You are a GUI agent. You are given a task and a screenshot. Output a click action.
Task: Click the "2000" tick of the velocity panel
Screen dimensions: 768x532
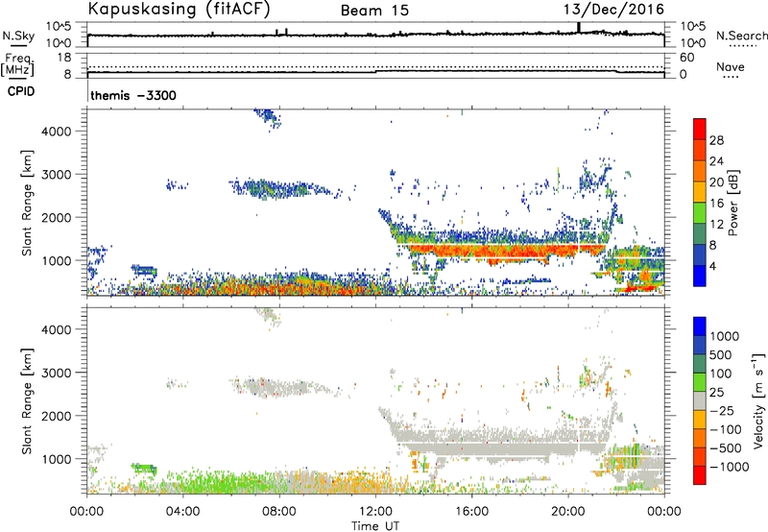tap(56, 416)
